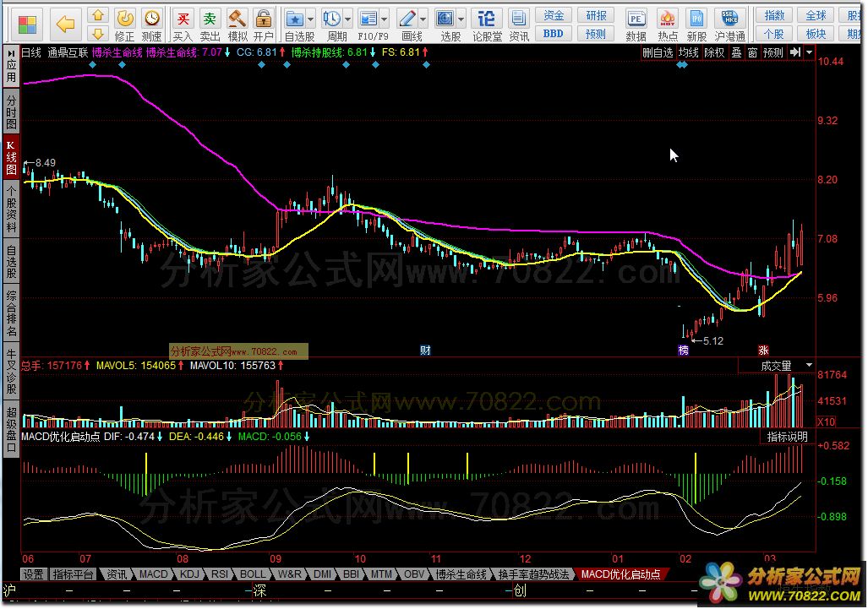Screen dimensions: 868x609
Task: Open the K线图 sidebar tab
Action: tap(11, 157)
